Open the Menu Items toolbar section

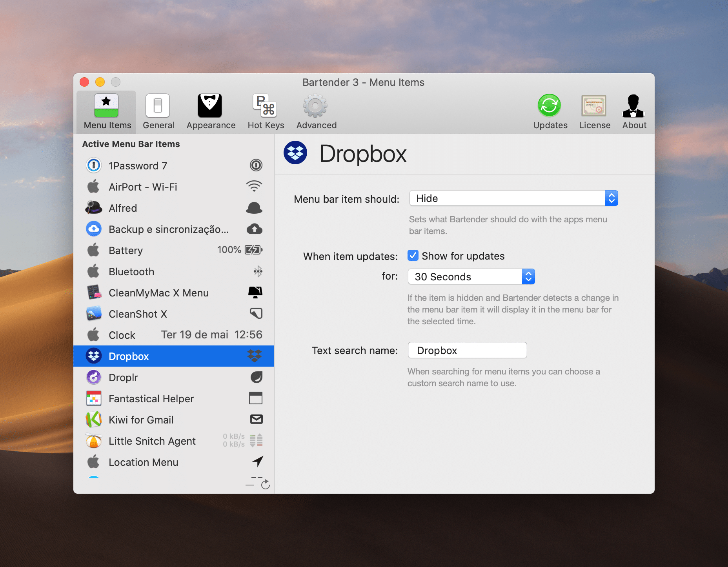[x=106, y=111]
